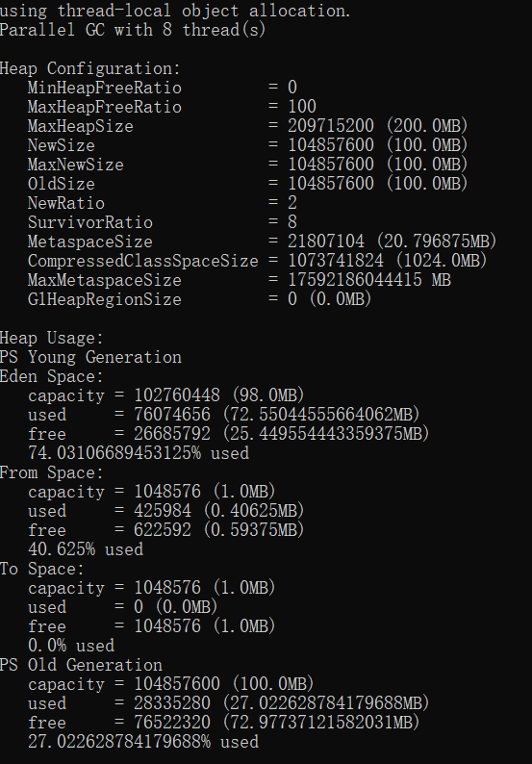Select the MinHeapFreeRatio line
This screenshot has width=532, height=764.
coord(163,88)
